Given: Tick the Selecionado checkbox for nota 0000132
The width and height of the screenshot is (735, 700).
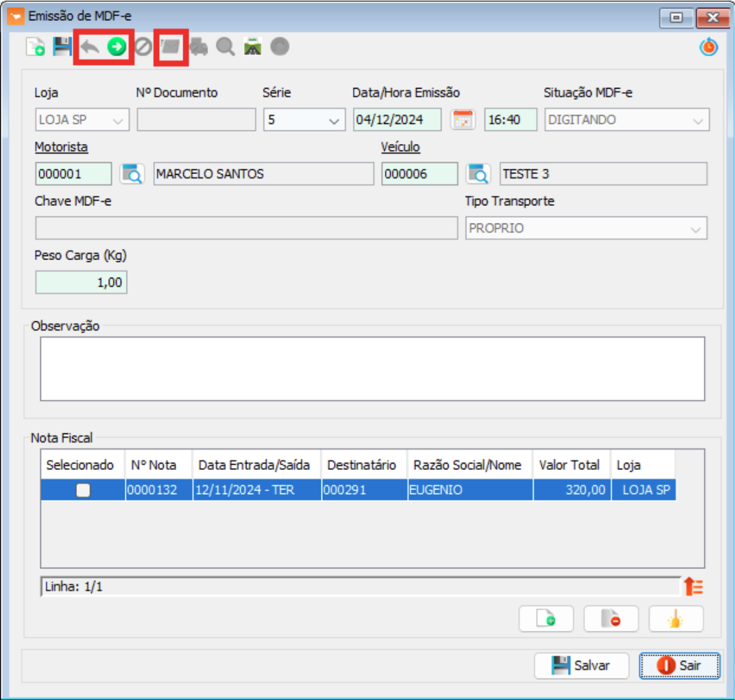Looking at the screenshot, I should (83, 490).
